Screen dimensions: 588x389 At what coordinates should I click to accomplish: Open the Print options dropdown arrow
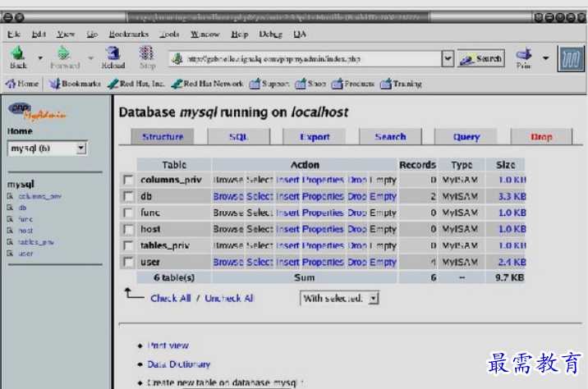pos(545,58)
